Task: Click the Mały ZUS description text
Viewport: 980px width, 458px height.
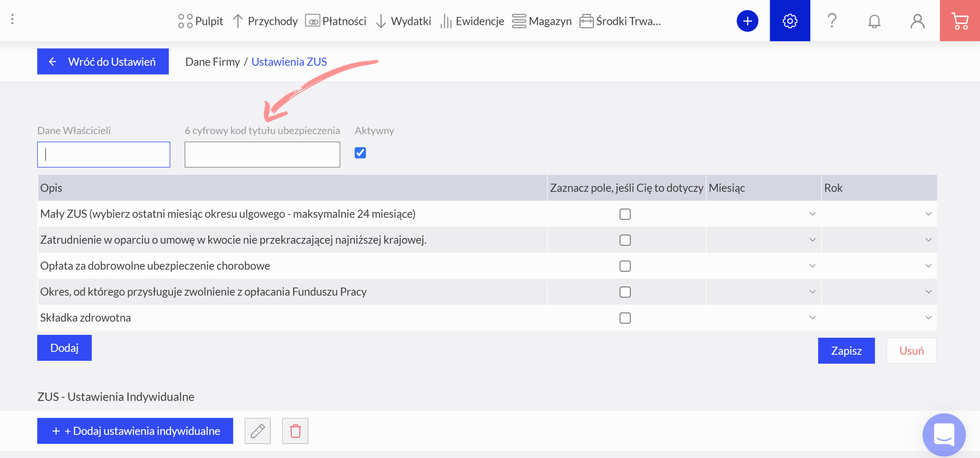Action: 228,214
